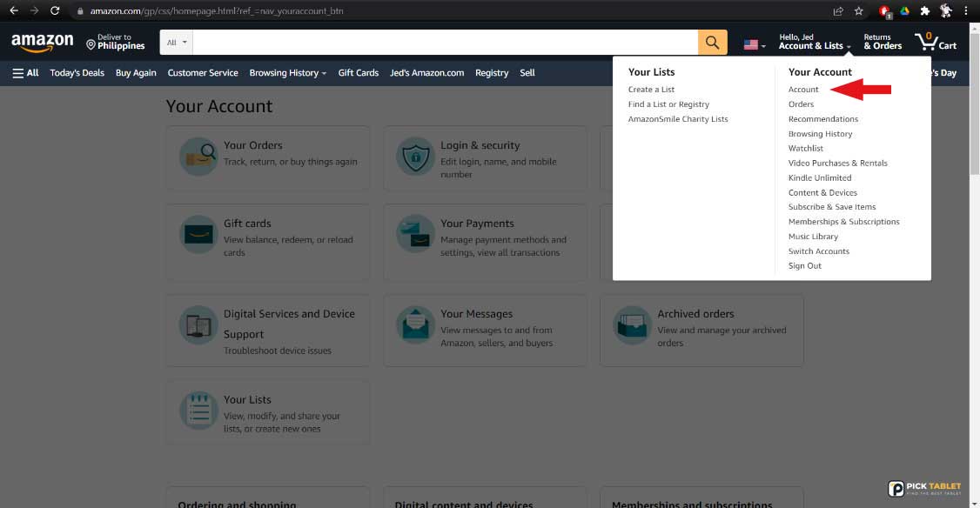The height and width of the screenshot is (508, 980).
Task: Expand the Browsing History nav dropdown
Action: point(287,73)
